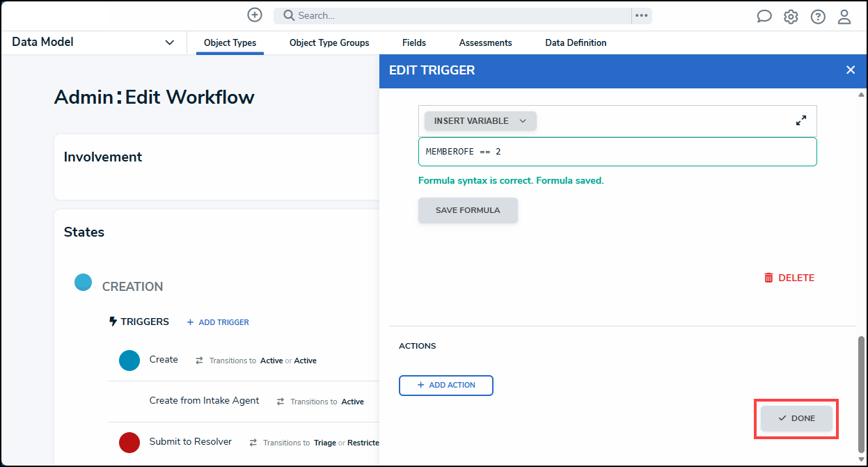The width and height of the screenshot is (868, 467).
Task: Open the user profile icon
Action: [844, 16]
